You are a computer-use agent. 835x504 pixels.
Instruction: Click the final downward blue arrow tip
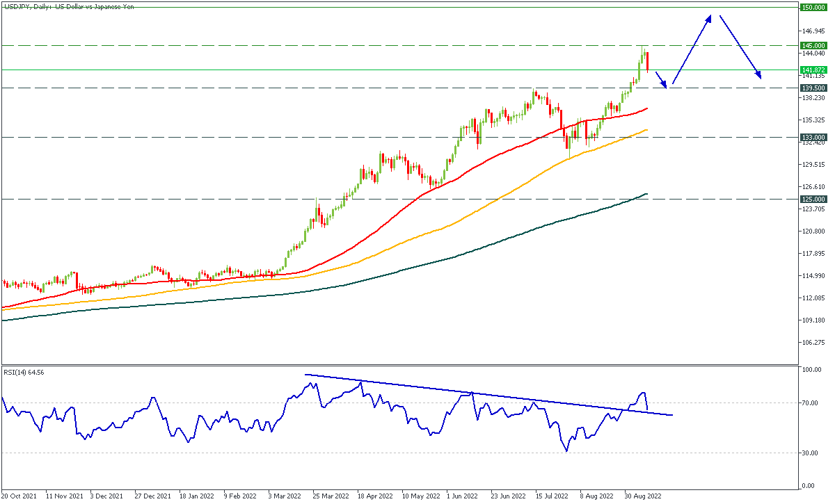pyautogui.click(x=760, y=76)
